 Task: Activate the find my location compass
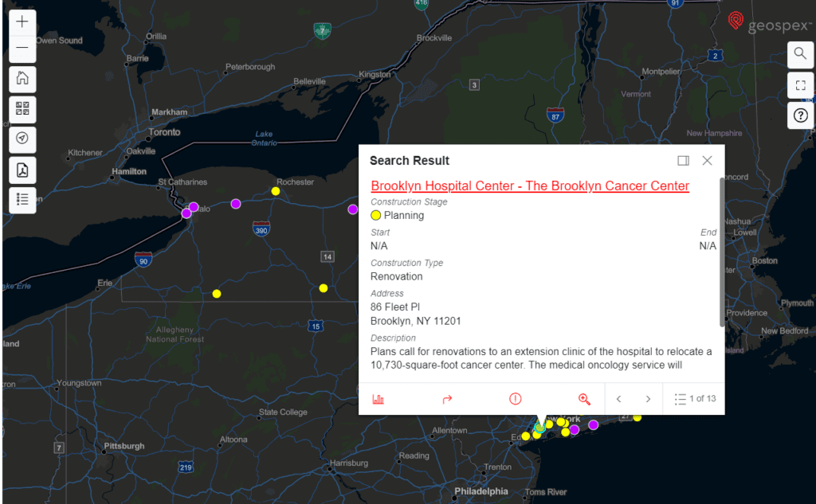(x=22, y=139)
